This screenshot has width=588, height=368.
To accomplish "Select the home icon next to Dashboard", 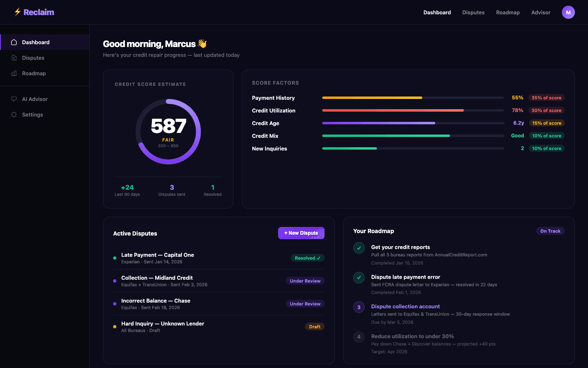I will (x=14, y=42).
